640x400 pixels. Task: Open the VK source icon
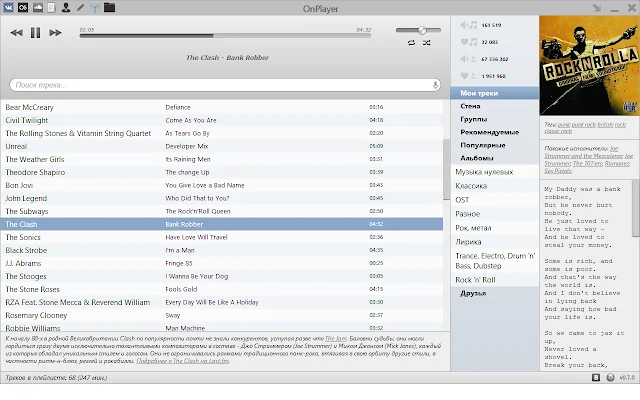pos(9,7)
